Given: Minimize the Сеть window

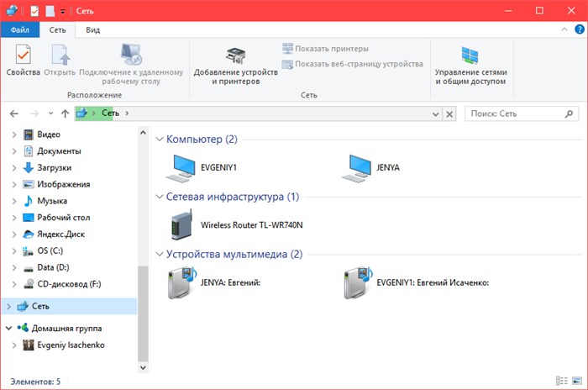Looking at the screenshot, I should 508,11.
